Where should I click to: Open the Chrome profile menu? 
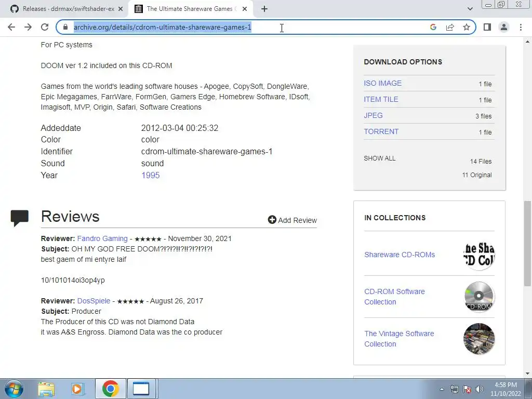coord(504,27)
